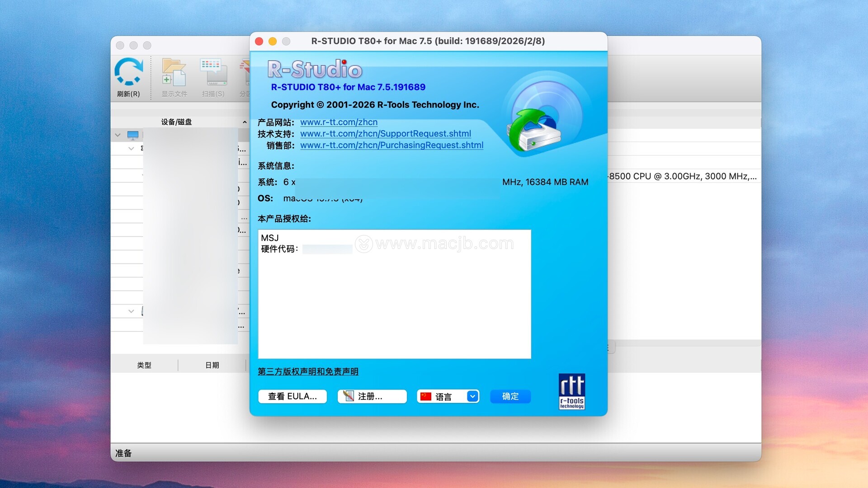
Task: Expand the lower device tree chevron
Action: pos(131,311)
